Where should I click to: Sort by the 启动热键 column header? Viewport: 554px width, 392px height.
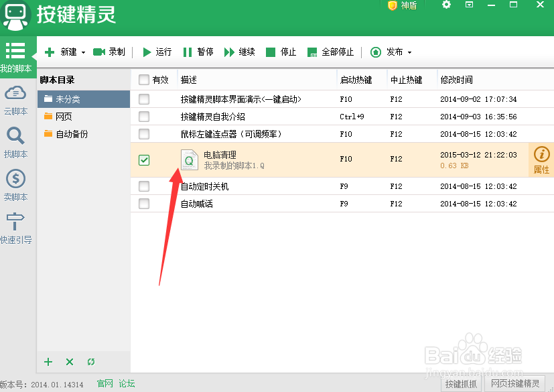pos(356,80)
